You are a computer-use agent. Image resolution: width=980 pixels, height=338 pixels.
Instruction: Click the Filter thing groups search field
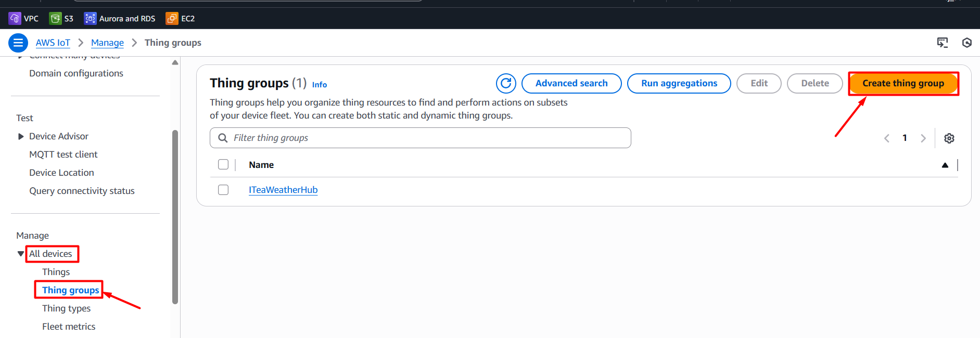[427, 138]
